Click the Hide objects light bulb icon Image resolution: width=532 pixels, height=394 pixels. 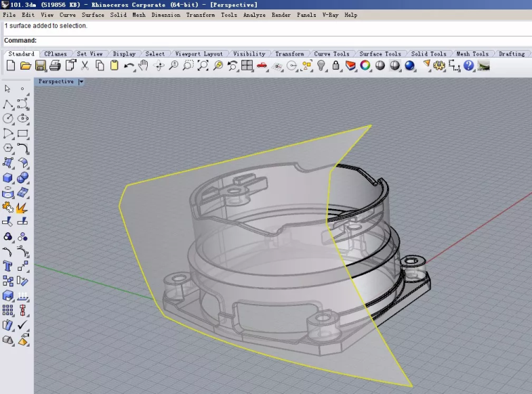click(321, 66)
